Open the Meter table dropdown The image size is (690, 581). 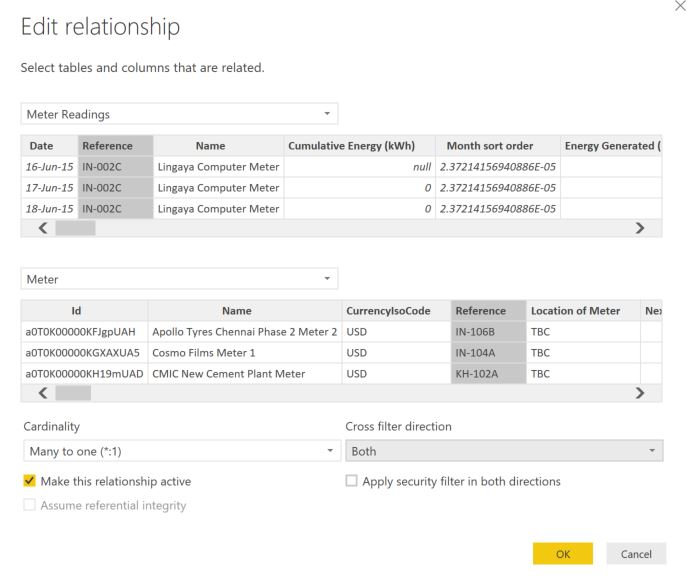point(179,279)
